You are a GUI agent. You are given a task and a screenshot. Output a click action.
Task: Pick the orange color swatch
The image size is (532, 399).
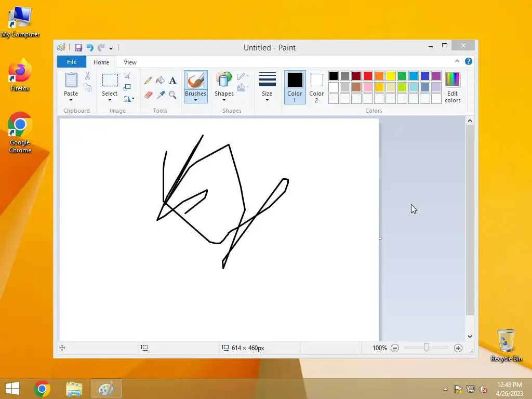pyautogui.click(x=379, y=76)
